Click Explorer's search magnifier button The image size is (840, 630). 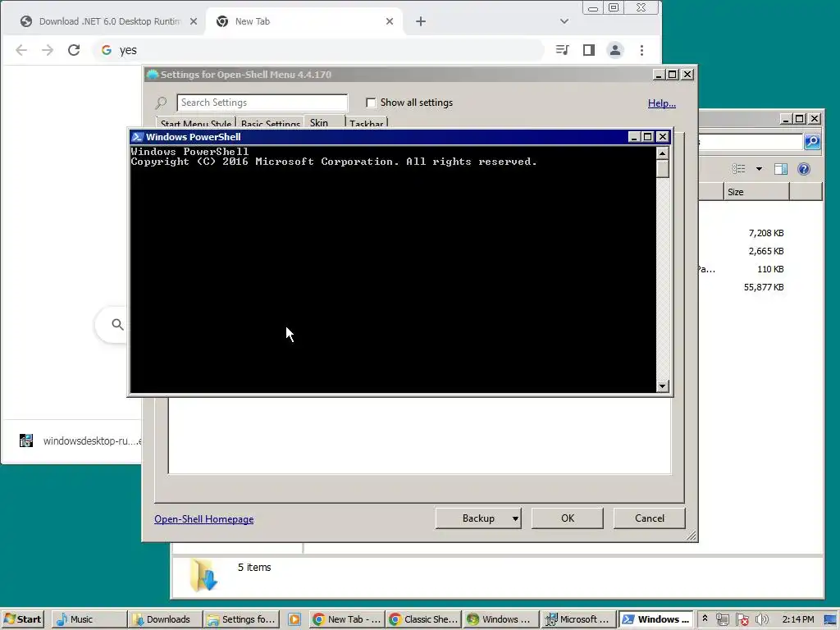click(x=812, y=141)
